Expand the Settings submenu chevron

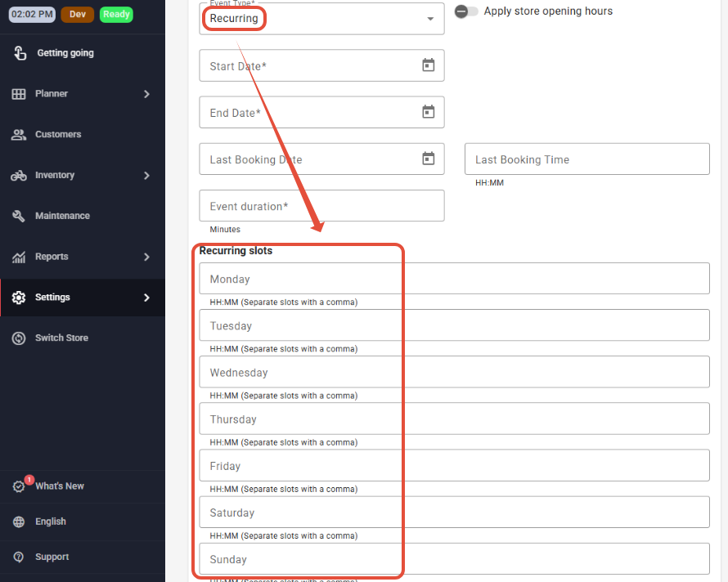[x=146, y=298]
